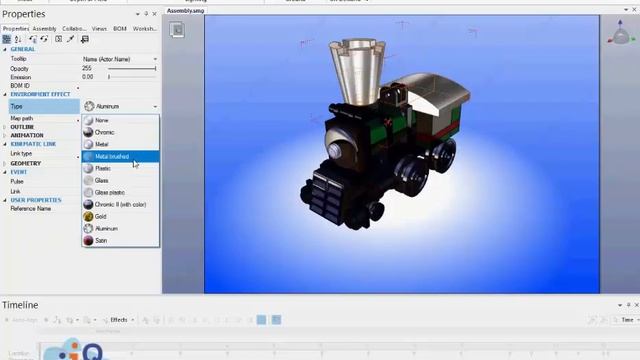Sort properties alphabetically
Image resolution: width=640 pixels, height=360 pixels.
click(18, 39)
